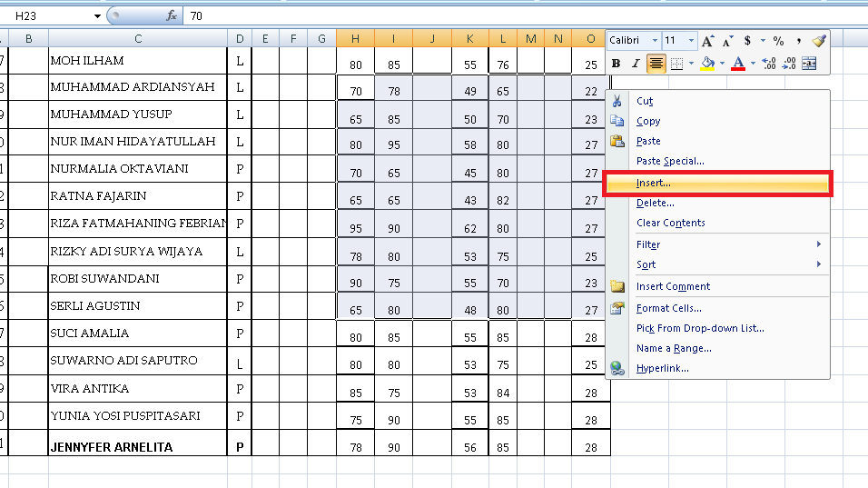Choose Name a Range... entry
This screenshot has width=868, height=488.
click(x=718, y=348)
